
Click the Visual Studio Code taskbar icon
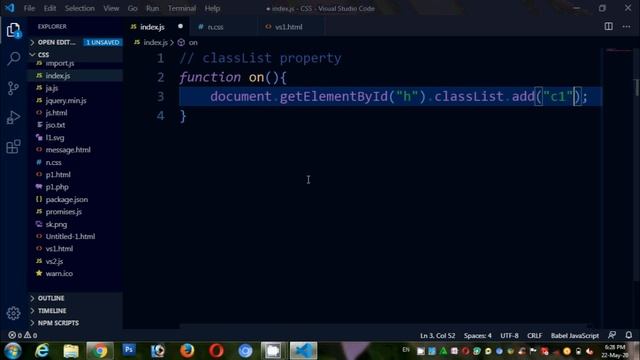[303, 351]
